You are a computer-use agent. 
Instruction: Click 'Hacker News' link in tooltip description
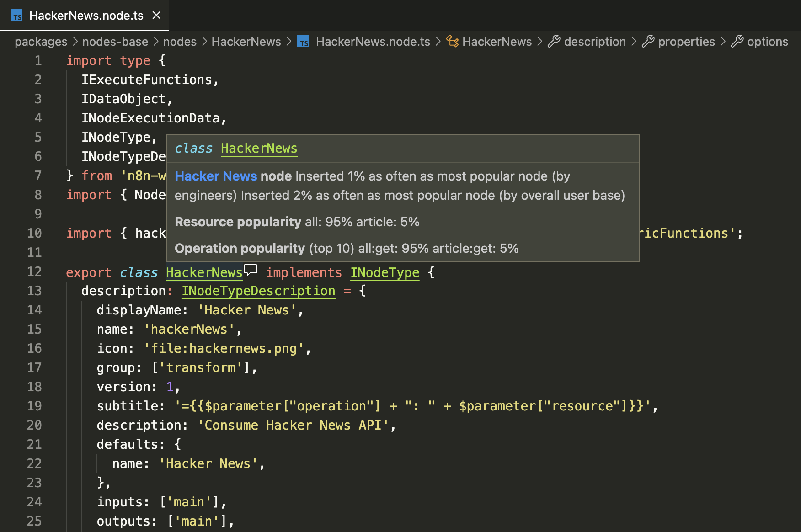point(216,176)
